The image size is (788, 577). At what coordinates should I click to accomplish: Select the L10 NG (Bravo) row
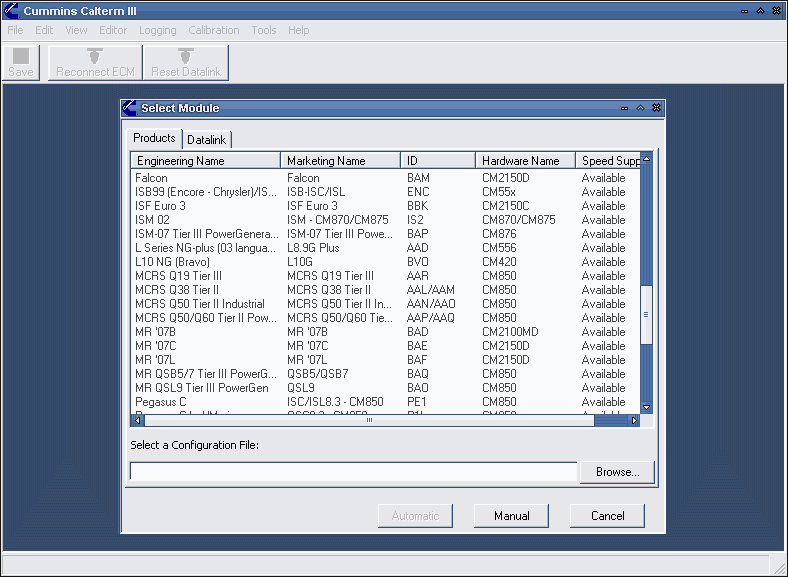385,262
